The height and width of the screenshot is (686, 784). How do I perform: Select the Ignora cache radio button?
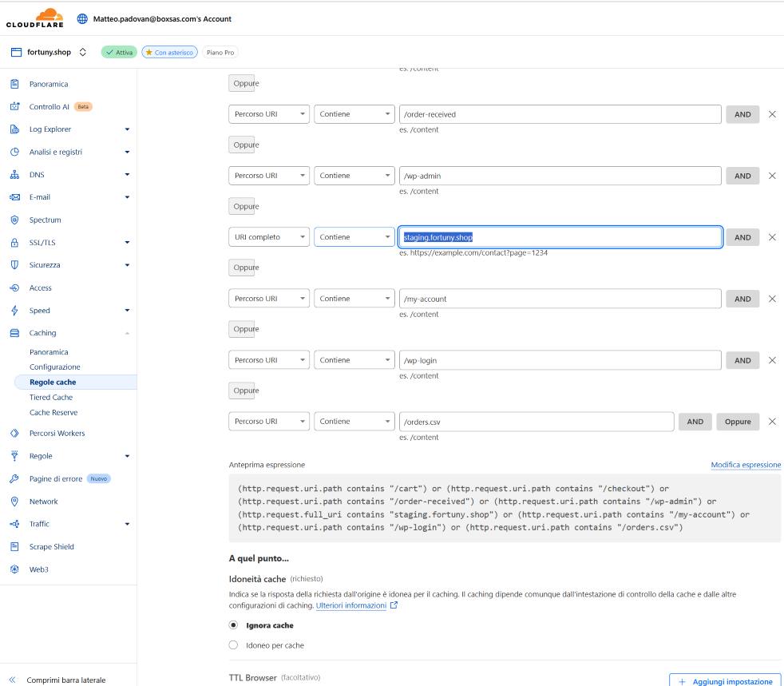234,625
